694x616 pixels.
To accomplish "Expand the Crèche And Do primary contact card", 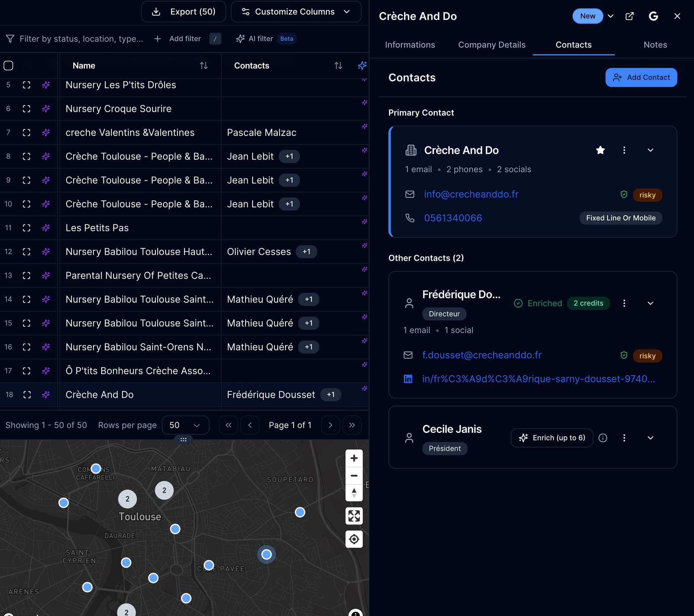I will 650,150.
